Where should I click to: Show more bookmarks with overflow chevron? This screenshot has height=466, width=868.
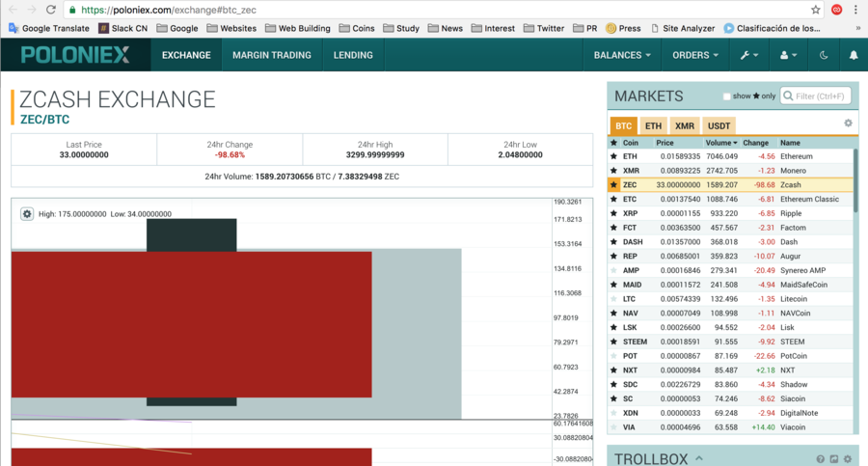pyautogui.click(x=858, y=28)
